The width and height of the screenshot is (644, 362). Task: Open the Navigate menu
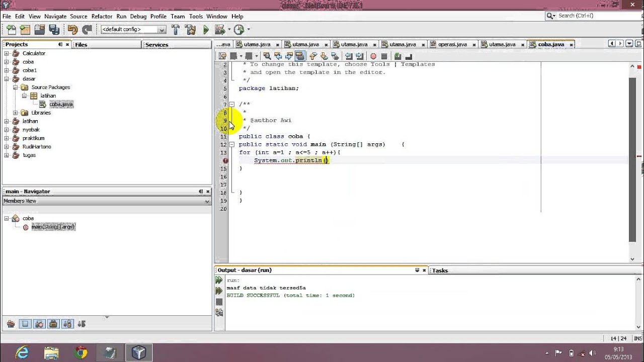coord(55,16)
